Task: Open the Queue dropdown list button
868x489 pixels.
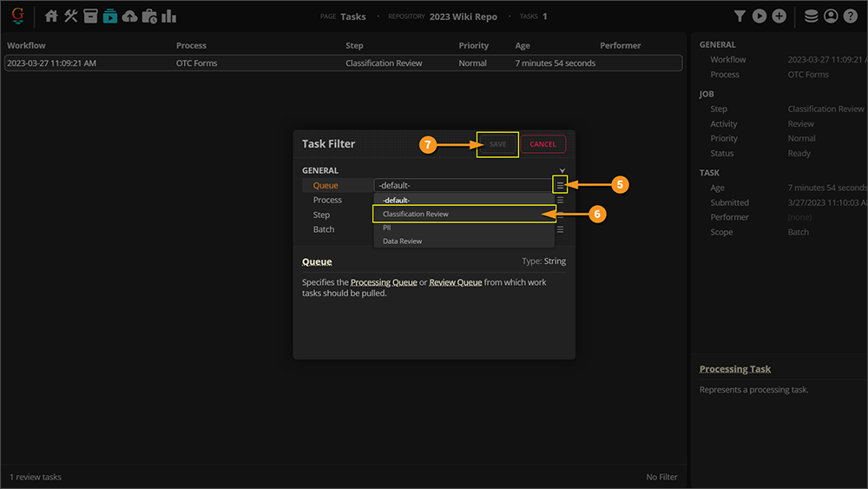Action: click(561, 185)
